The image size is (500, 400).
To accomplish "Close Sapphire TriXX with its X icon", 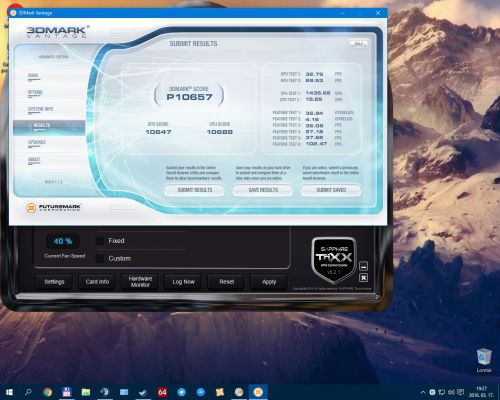I will [364, 278].
